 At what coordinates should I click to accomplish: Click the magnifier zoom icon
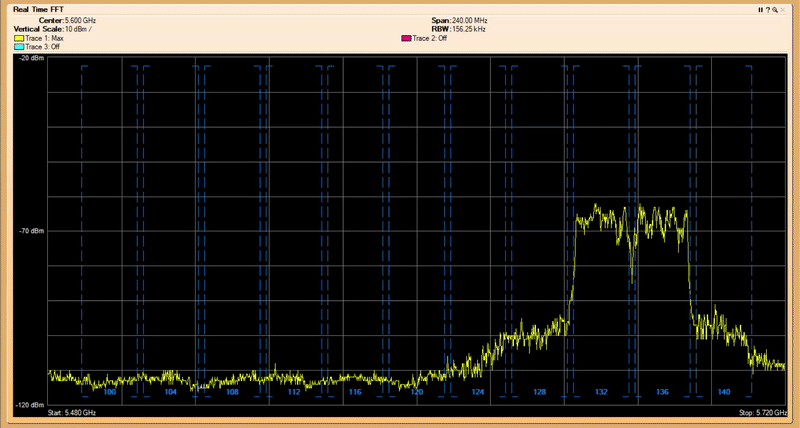click(775, 10)
